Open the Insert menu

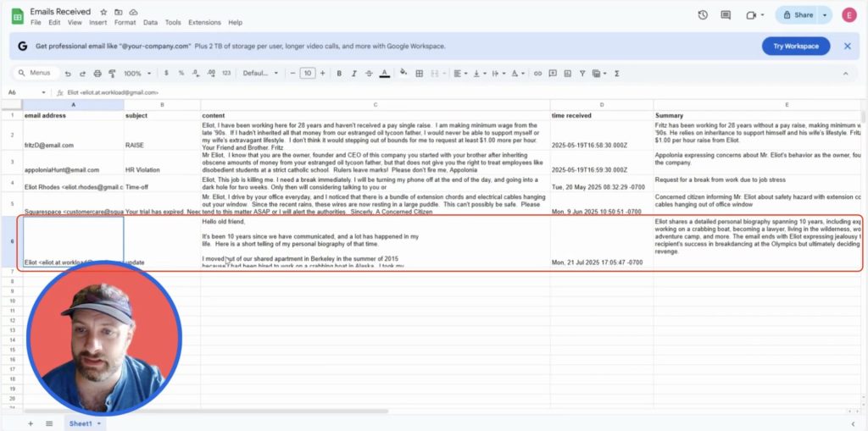[98, 23]
